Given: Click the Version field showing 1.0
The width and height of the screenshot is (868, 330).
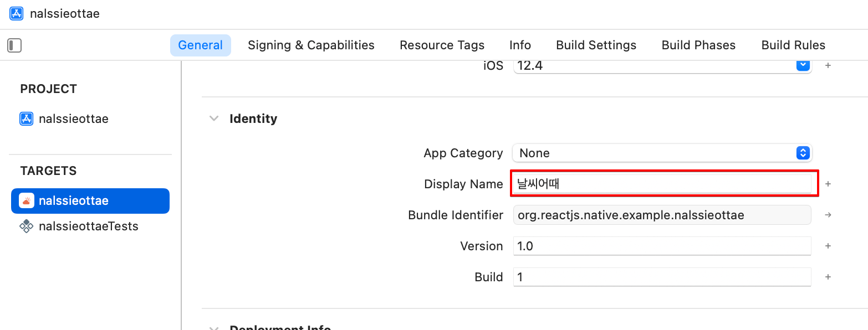Looking at the screenshot, I should click(x=662, y=246).
